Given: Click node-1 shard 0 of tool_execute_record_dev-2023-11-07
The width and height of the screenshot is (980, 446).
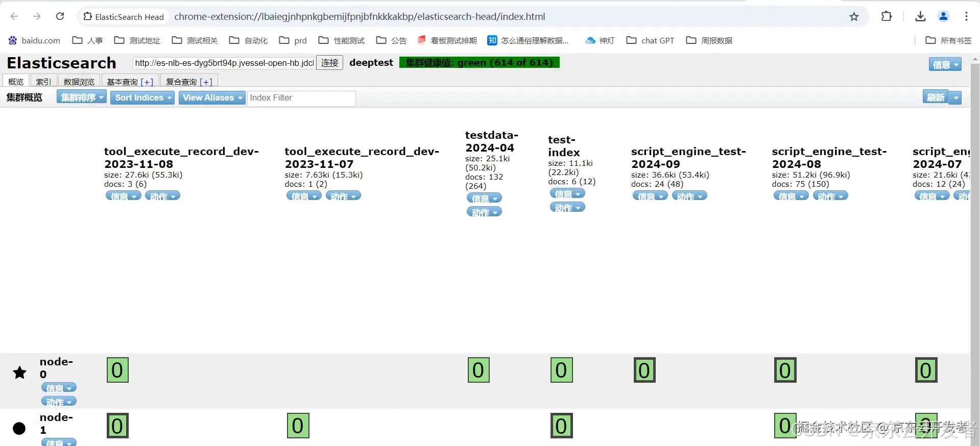Looking at the screenshot, I should point(298,426).
